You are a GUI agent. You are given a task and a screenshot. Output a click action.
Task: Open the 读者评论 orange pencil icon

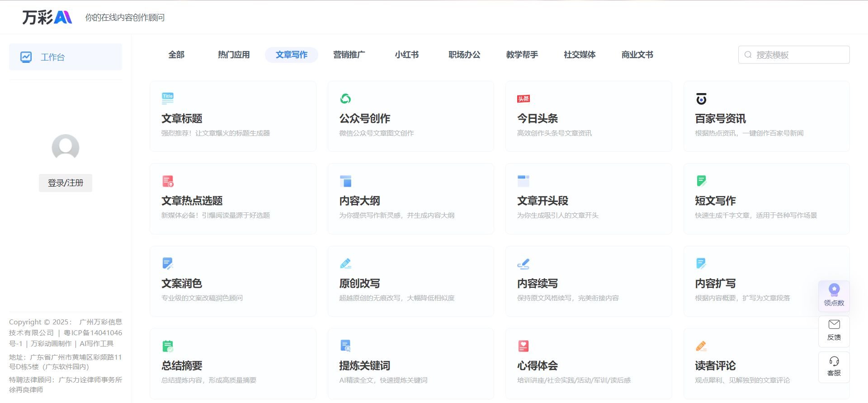tap(701, 346)
